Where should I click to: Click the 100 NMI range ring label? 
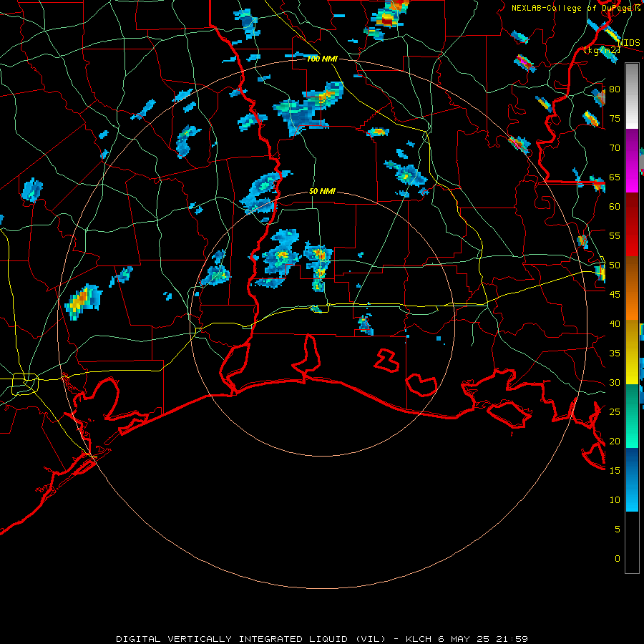click(322, 59)
